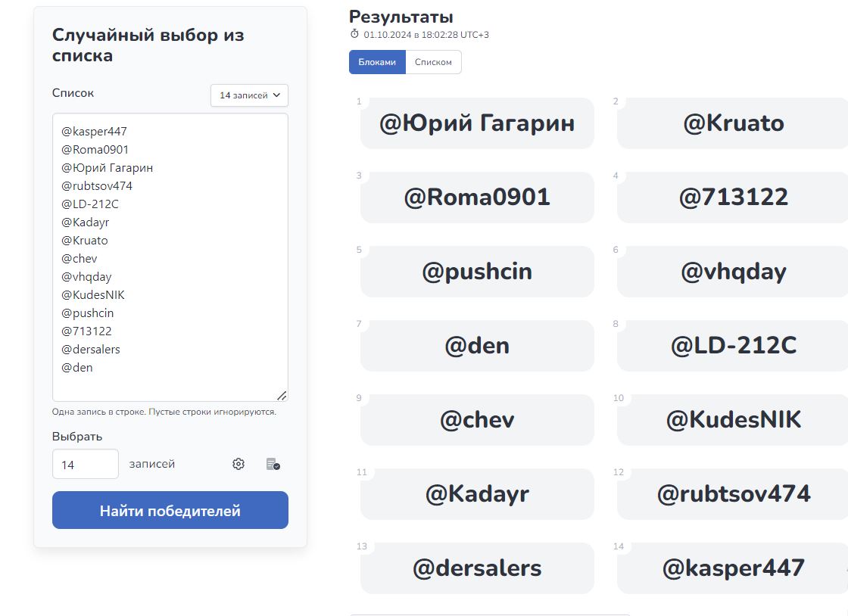
Task: Click the first result block @Юрий Гагарин
Action: click(x=477, y=123)
